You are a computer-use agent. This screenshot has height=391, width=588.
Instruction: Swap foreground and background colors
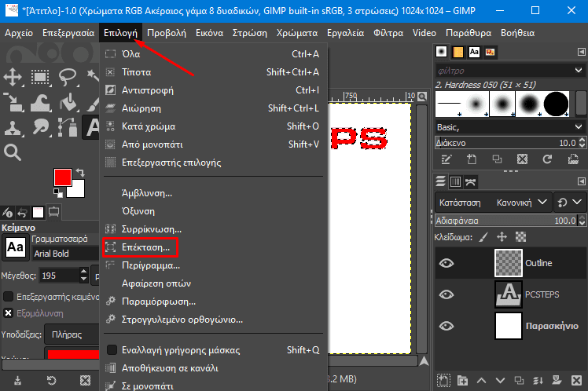pyautogui.click(x=80, y=173)
